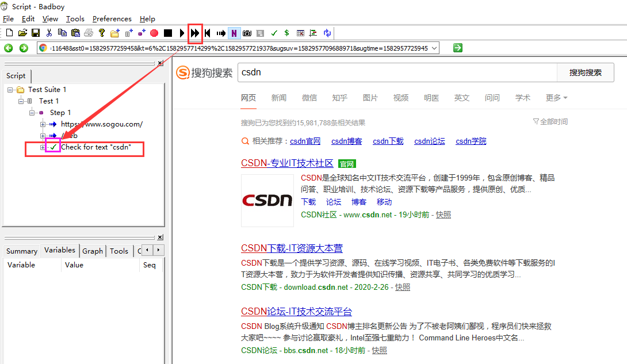Open the Edit menu
627x364 pixels.
pos(28,19)
